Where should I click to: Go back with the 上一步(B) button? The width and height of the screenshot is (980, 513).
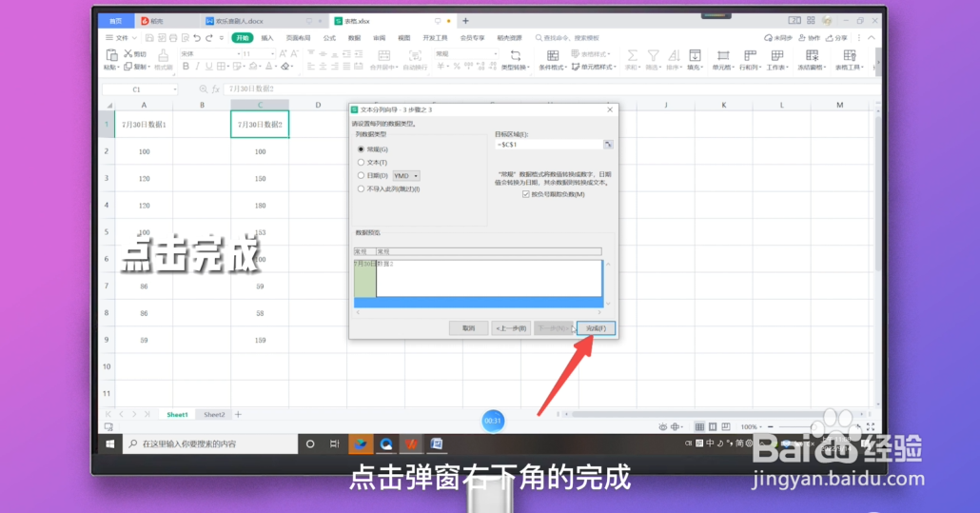coord(511,328)
